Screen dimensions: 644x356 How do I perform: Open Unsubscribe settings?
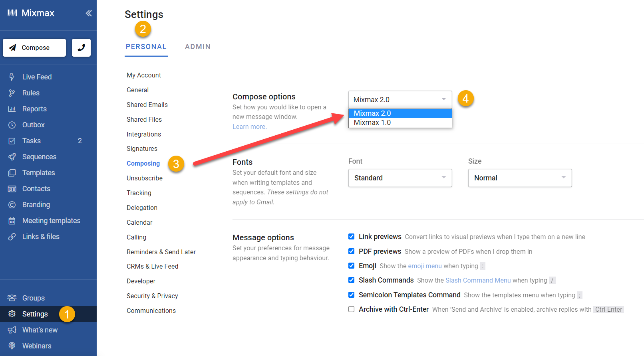coord(145,178)
